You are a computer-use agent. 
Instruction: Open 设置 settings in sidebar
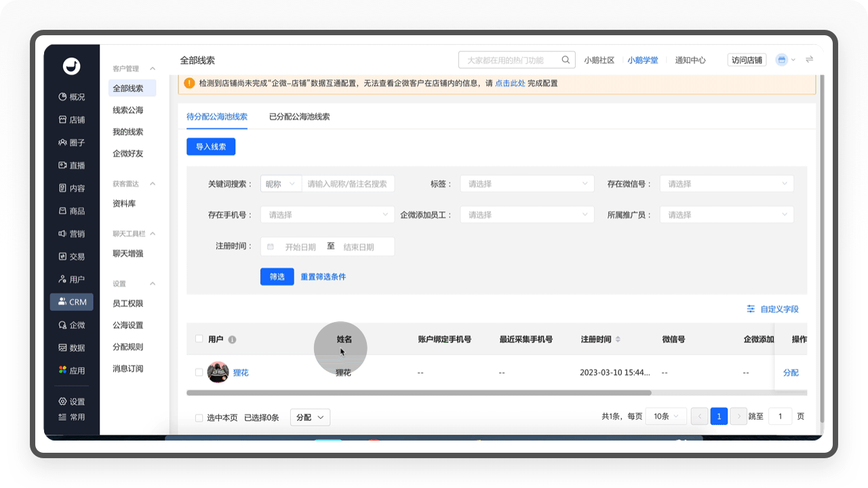click(x=72, y=402)
